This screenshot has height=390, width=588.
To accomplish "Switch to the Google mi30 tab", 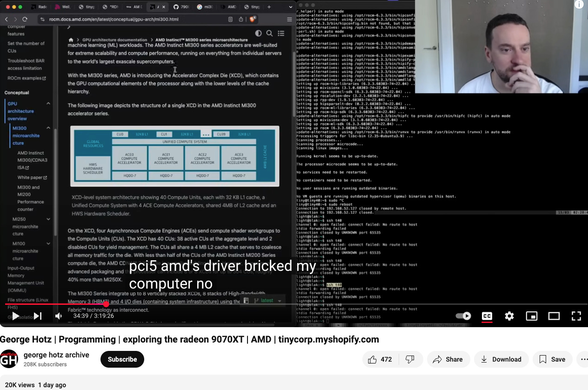I will coord(205,7).
